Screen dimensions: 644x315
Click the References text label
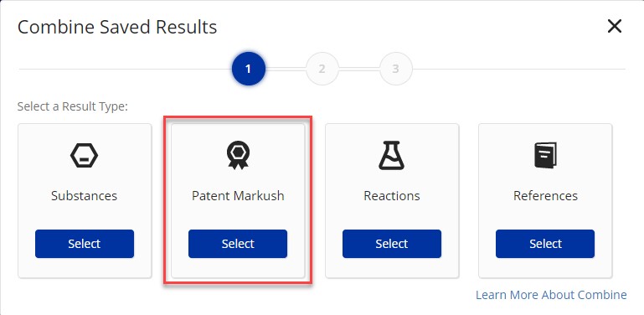point(545,195)
